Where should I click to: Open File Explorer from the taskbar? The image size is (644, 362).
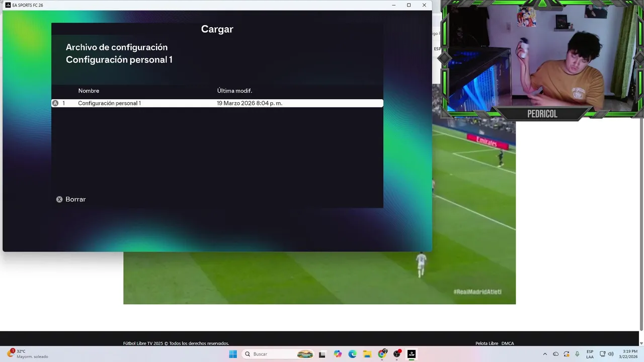coord(367,354)
